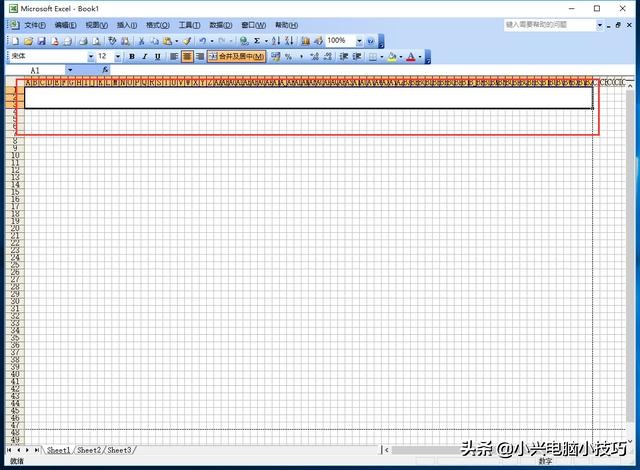Open the drawing toolbar icon

pyautogui.click(x=318, y=41)
